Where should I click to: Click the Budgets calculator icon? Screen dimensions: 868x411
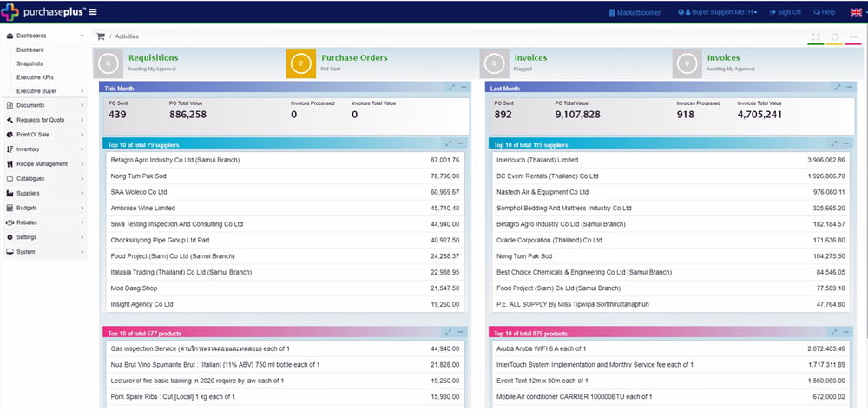(10, 208)
